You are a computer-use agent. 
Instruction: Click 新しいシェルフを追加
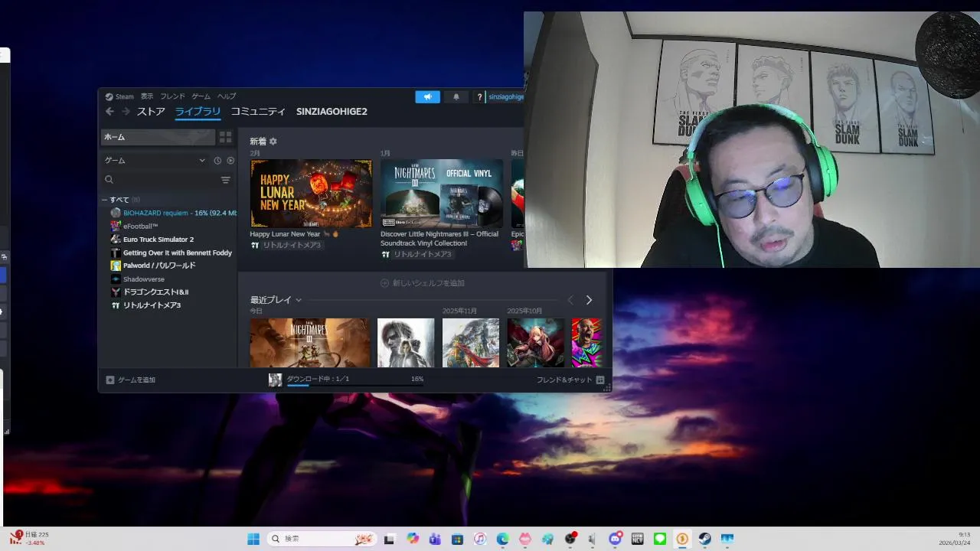click(423, 283)
